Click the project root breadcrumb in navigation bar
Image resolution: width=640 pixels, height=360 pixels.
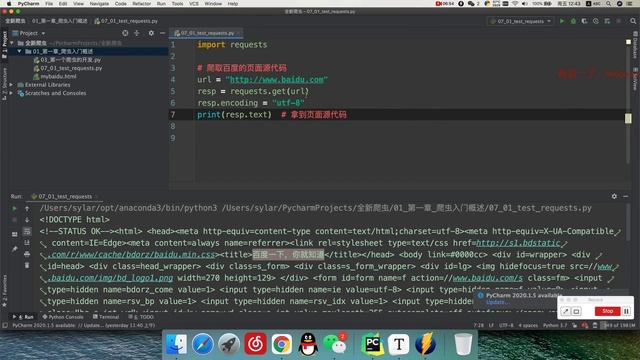tap(15, 21)
